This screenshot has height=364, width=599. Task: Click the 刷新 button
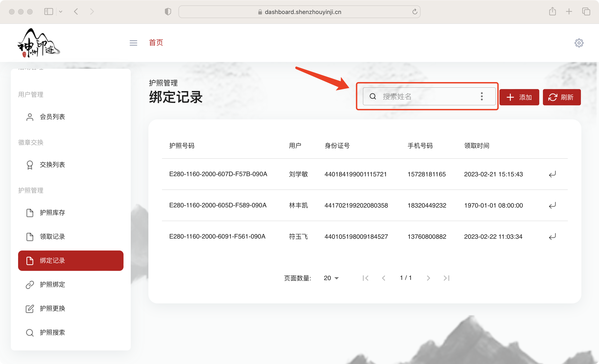[561, 97]
